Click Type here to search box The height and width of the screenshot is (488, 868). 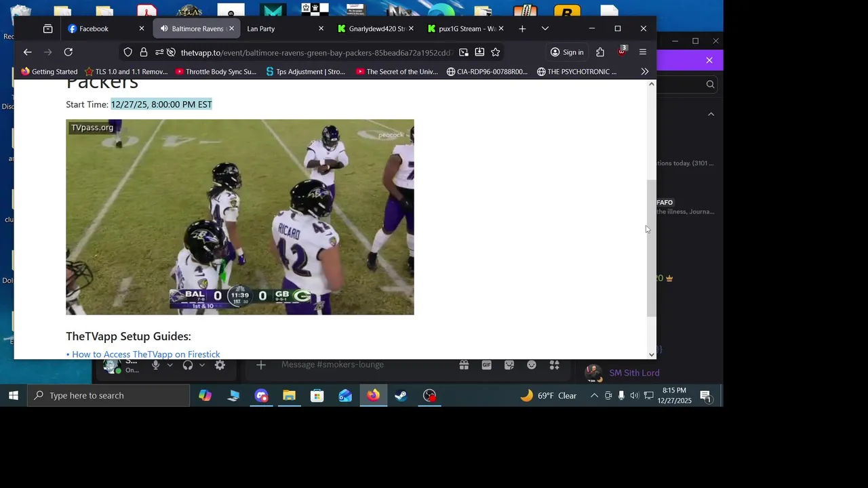click(x=108, y=395)
